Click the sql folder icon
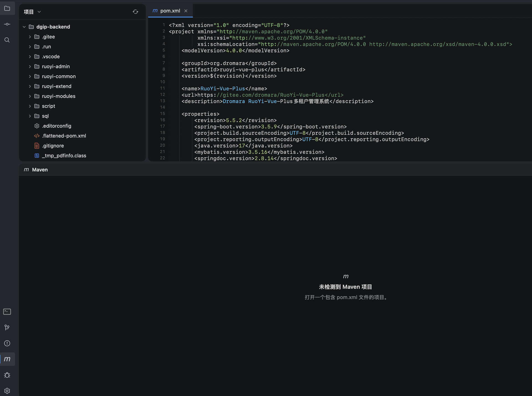Viewport: 532px width, 396px height. tap(37, 116)
